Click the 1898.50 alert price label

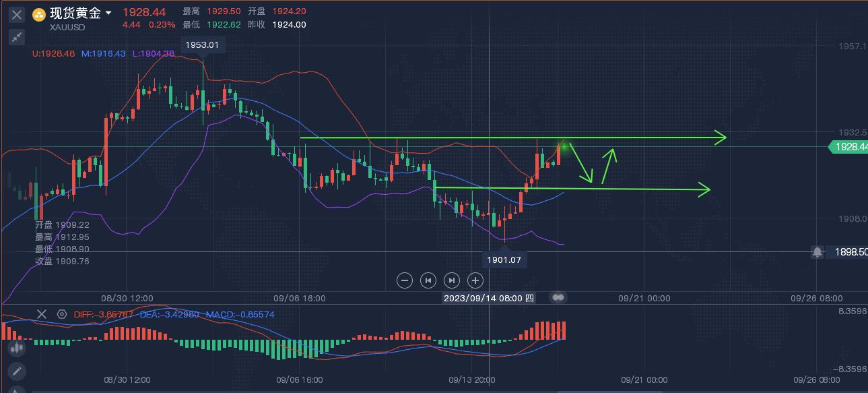click(x=850, y=252)
